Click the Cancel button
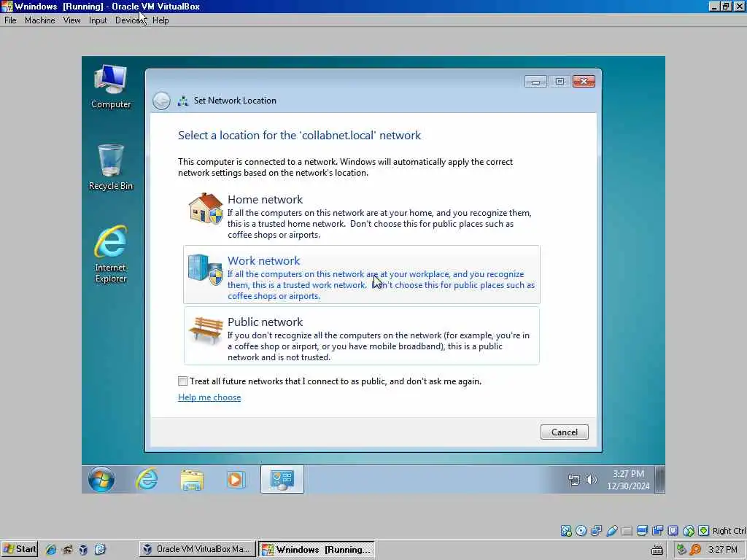Viewport: 747px width, 560px height. pyautogui.click(x=565, y=432)
